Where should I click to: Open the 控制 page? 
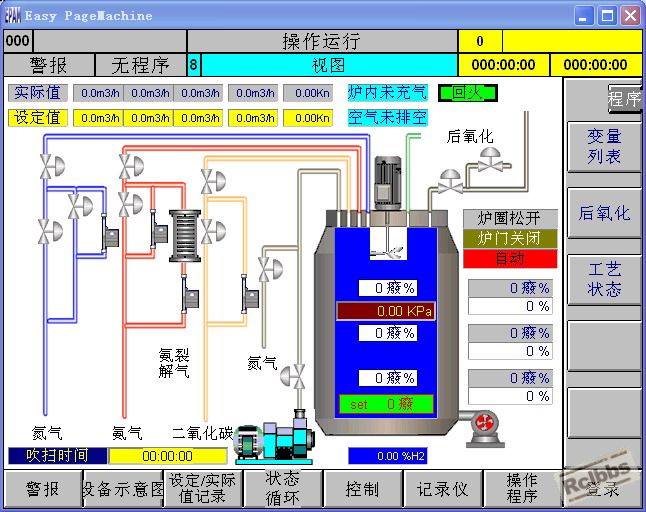[363, 489]
